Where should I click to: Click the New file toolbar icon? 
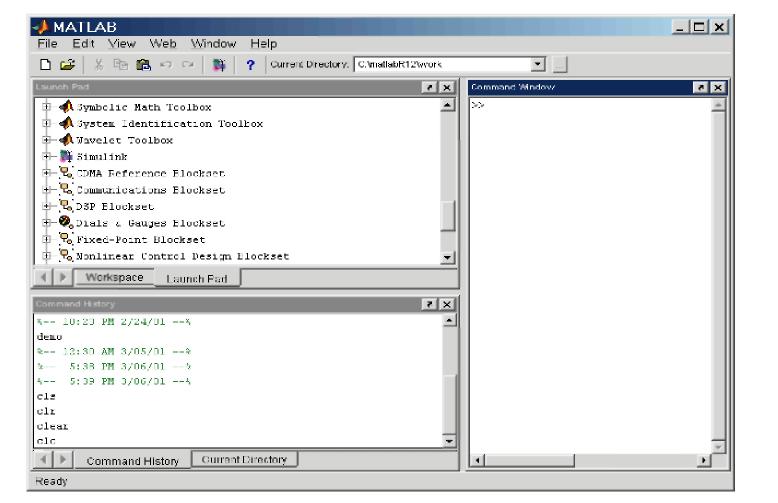[45, 64]
